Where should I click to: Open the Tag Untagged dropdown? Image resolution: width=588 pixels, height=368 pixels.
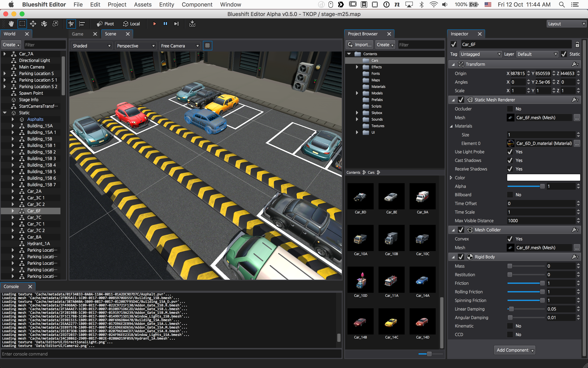[481, 54]
